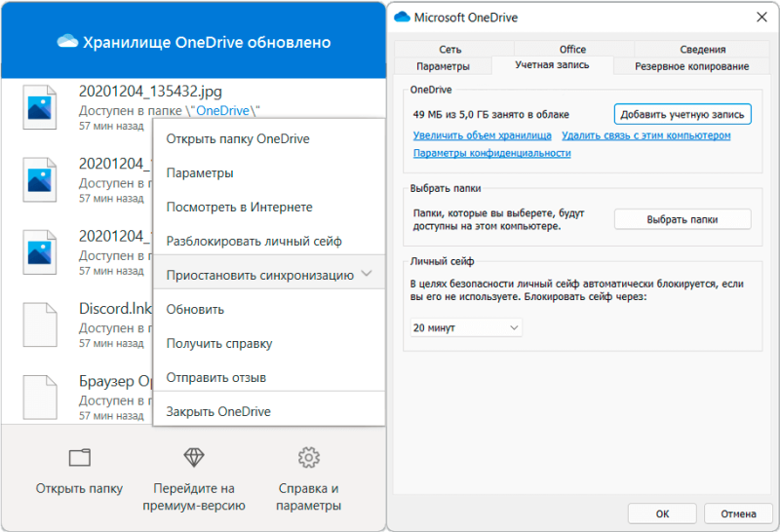The image size is (780, 532).
Task: Select Закрыть OneDrive menu entry
Action: click(269, 412)
